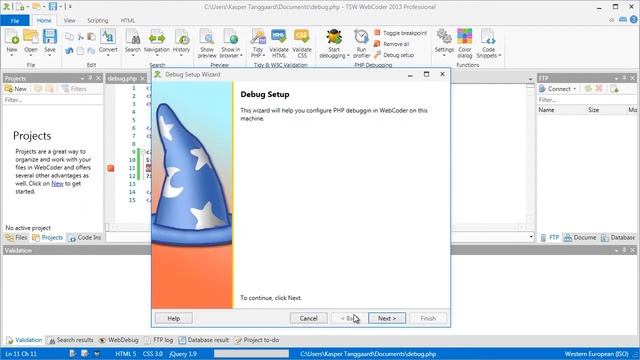640x360 pixels.
Task: Click Filters button in Projects panel
Action: [x=74, y=89]
